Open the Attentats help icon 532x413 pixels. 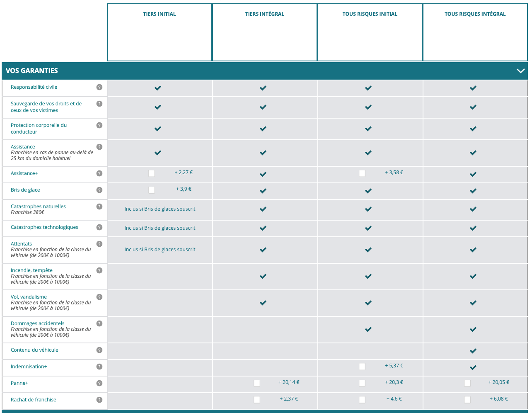99,244
